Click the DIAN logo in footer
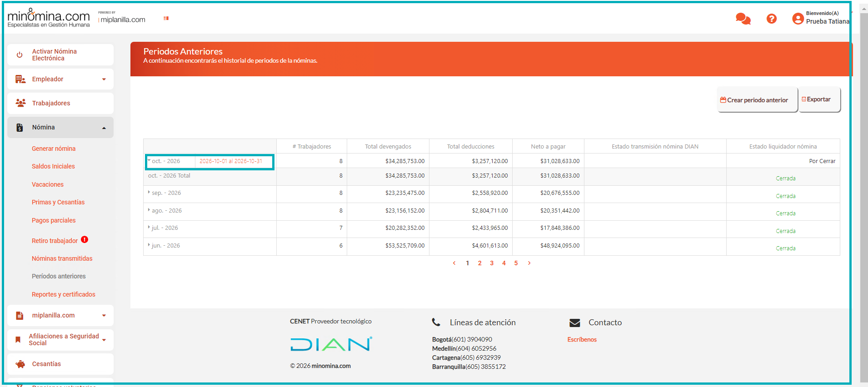This screenshot has width=868, height=387. [x=331, y=344]
